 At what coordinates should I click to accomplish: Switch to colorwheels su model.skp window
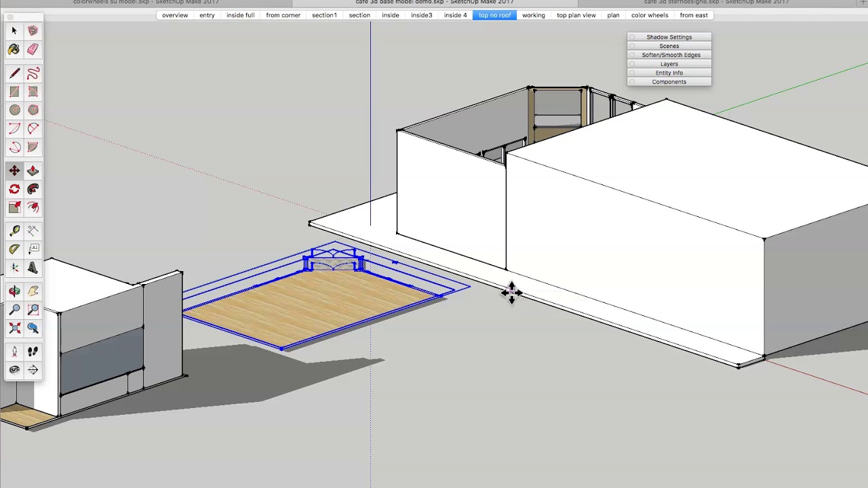click(146, 2)
